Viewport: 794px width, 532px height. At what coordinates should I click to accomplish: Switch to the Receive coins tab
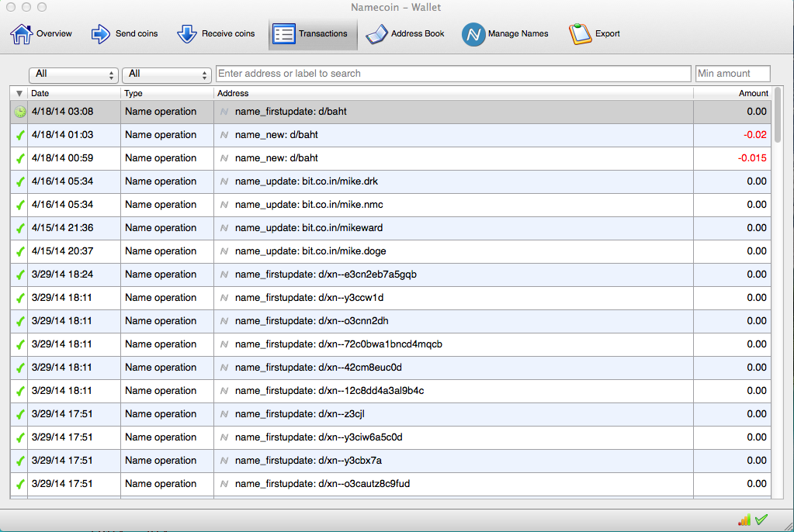(x=216, y=34)
